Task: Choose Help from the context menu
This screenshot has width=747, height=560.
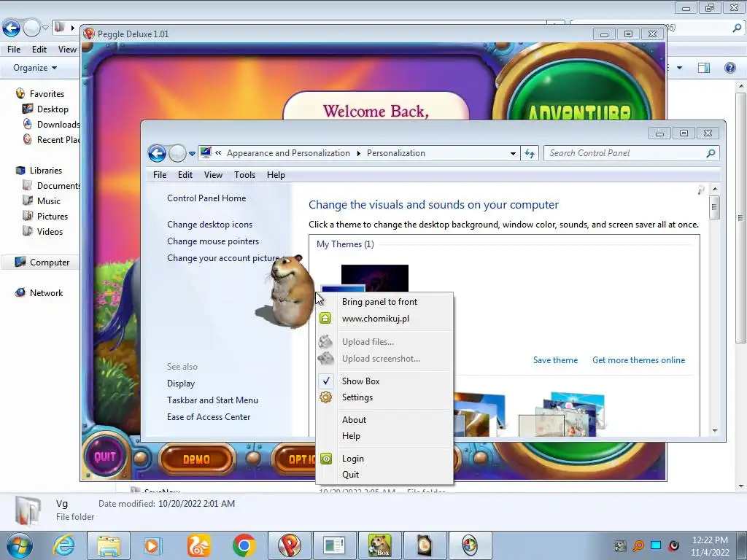Action: [x=351, y=436]
